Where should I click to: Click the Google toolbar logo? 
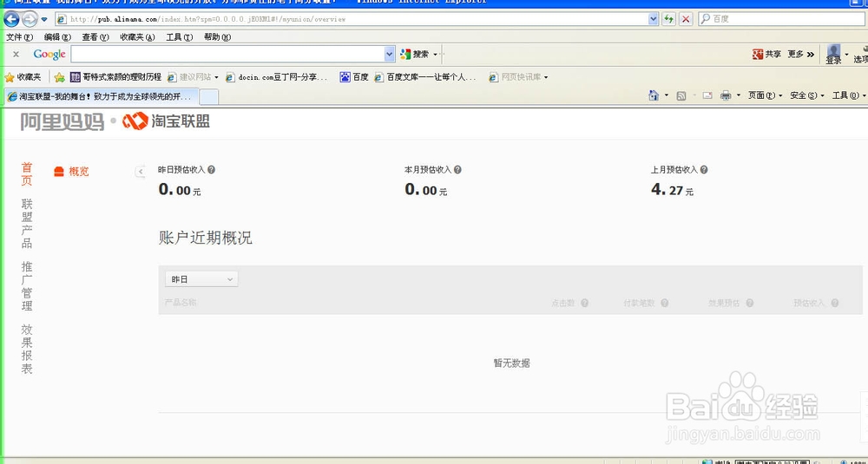[x=49, y=54]
